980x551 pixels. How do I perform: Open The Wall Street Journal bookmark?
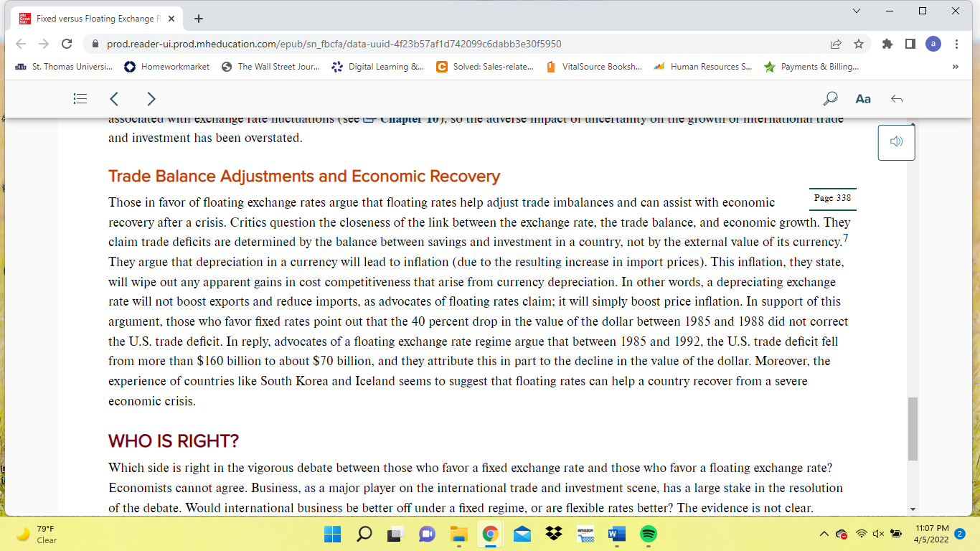(x=270, y=67)
